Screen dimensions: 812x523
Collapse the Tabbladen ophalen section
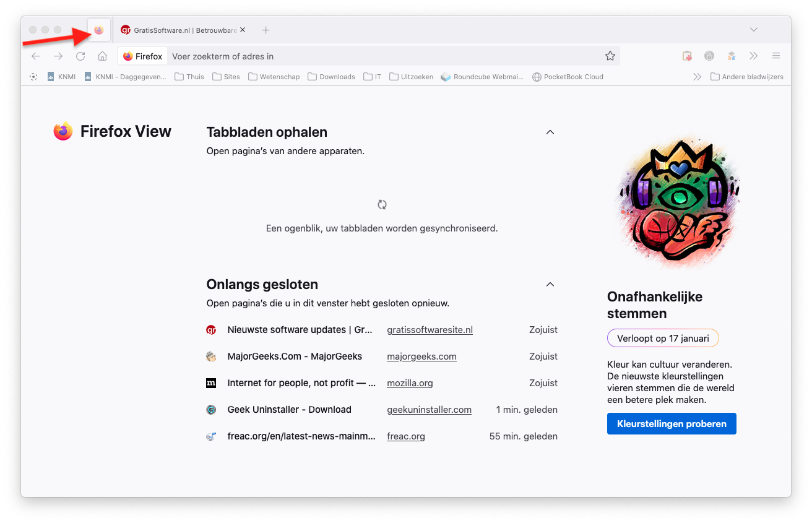(550, 132)
